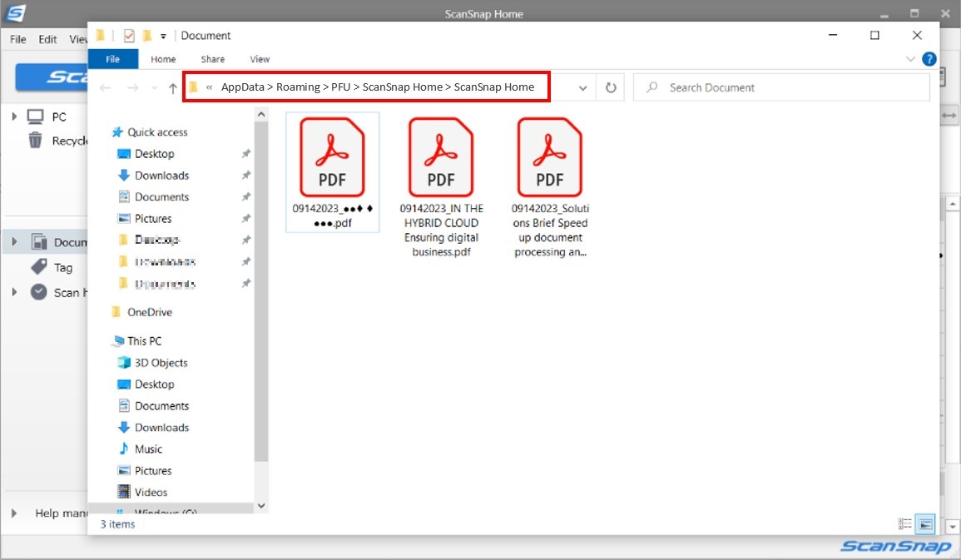The height and width of the screenshot is (560, 961).
Task: Expand the Help manual section in ScanSnap Home
Action: click(x=14, y=513)
